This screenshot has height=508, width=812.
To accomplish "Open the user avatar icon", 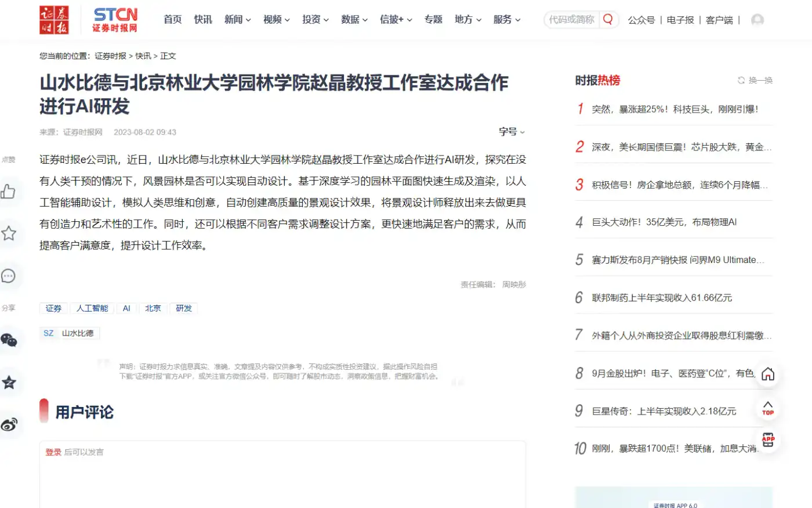I will point(757,20).
